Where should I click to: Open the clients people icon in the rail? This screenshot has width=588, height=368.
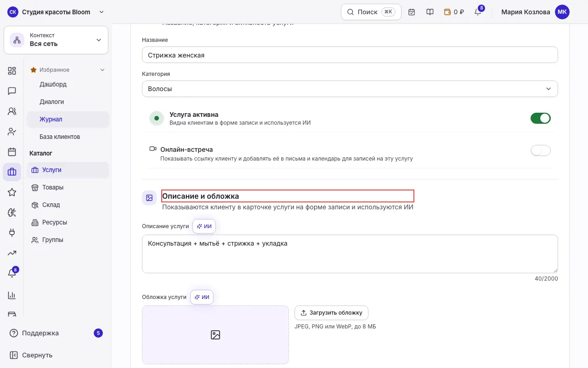[12, 111]
